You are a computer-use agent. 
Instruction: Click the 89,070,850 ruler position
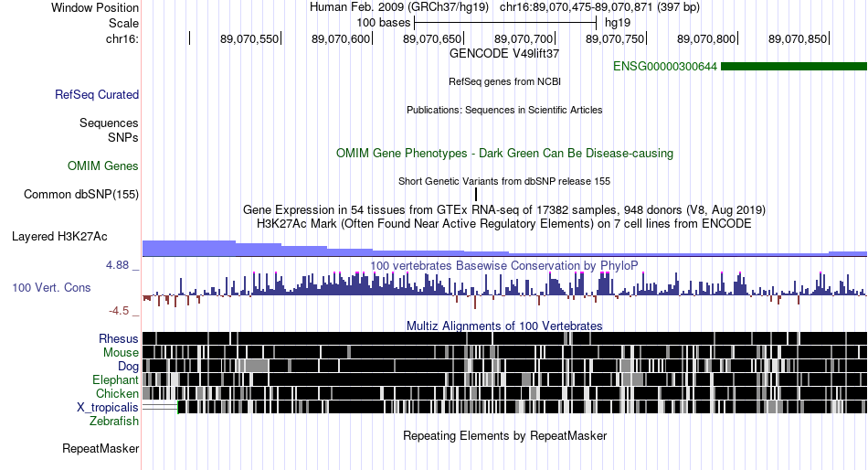[798, 38]
